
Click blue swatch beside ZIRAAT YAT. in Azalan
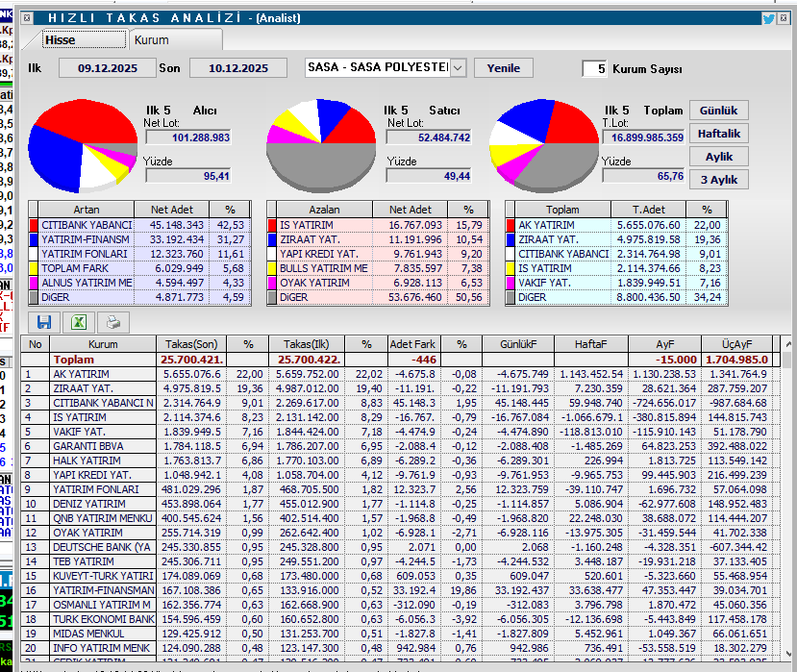tap(273, 238)
